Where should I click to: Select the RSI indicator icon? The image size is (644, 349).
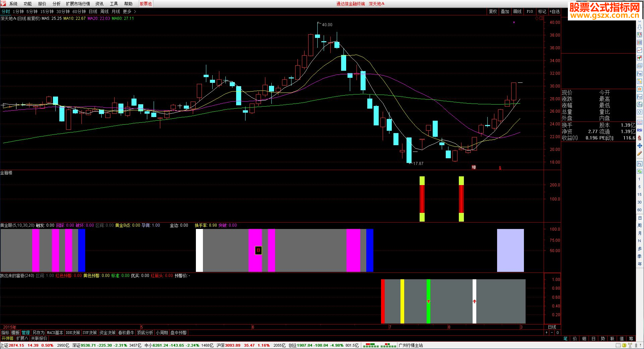pos(640,130)
